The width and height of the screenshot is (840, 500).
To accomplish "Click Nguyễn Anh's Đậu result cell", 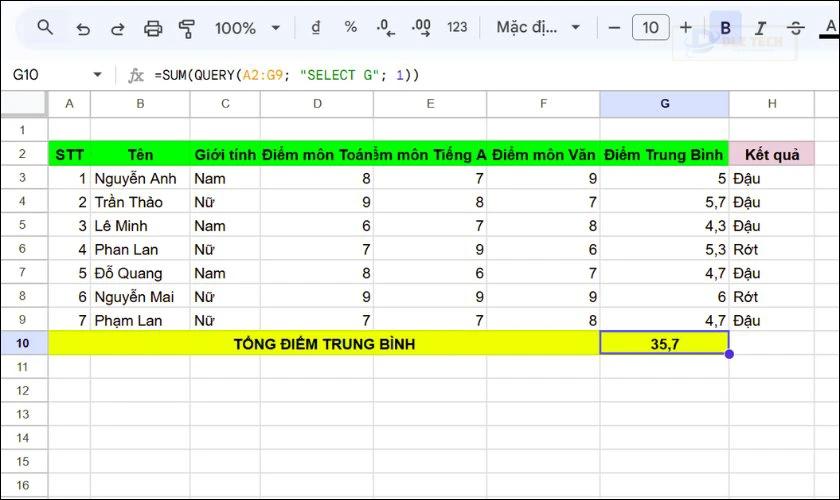I will pyautogui.click(x=771, y=178).
